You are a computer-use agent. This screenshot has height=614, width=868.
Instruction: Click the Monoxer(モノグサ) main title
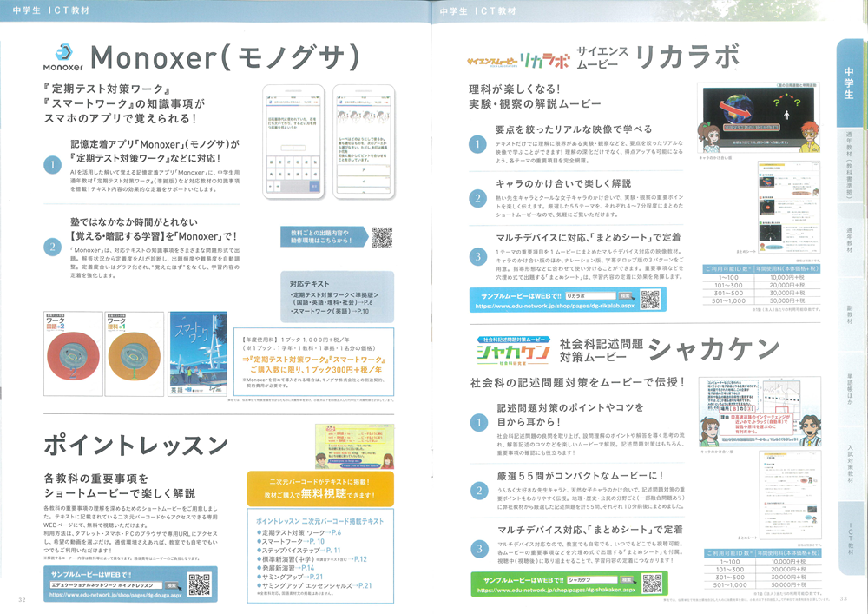[226, 57]
